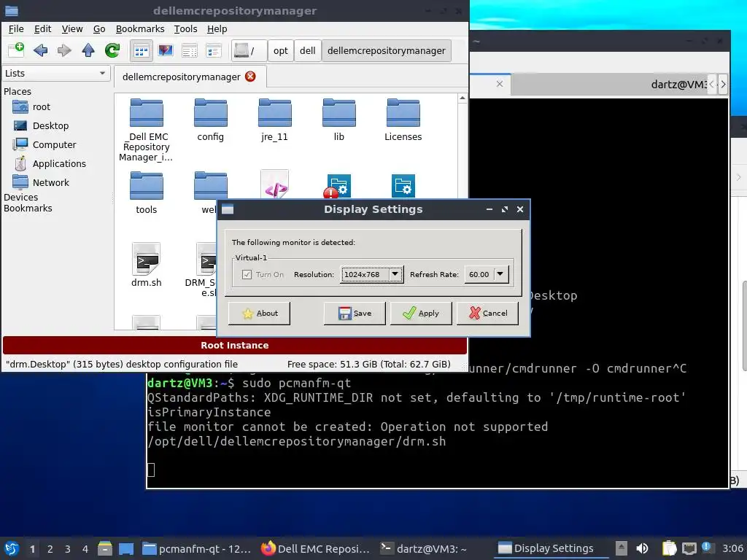Select Computer in Places
747x560 pixels.
[x=54, y=145]
